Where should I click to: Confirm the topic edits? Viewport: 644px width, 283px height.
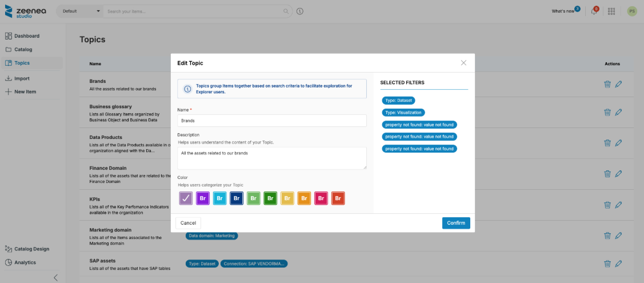point(456,223)
